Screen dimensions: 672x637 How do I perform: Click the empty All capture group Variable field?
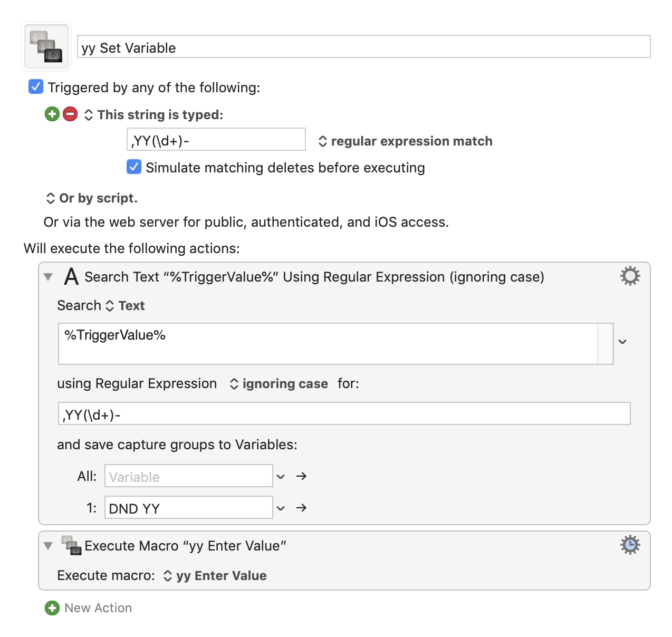point(189,476)
